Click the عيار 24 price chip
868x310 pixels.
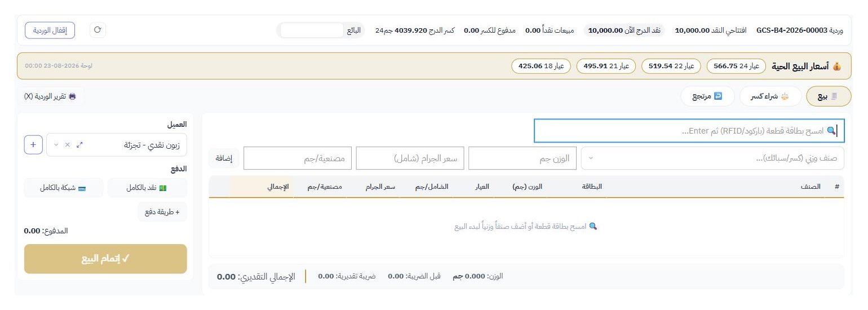tap(737, 66)
